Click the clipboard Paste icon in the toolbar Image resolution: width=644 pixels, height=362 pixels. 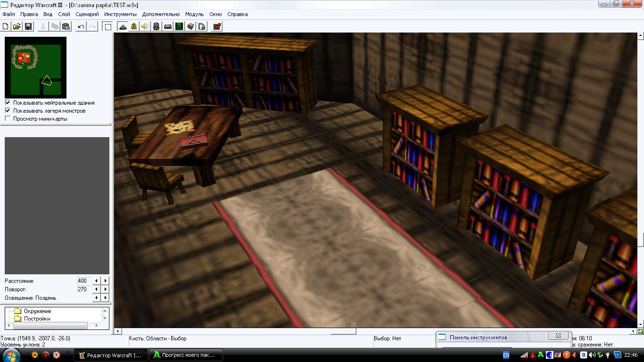[x=66, y=26]
